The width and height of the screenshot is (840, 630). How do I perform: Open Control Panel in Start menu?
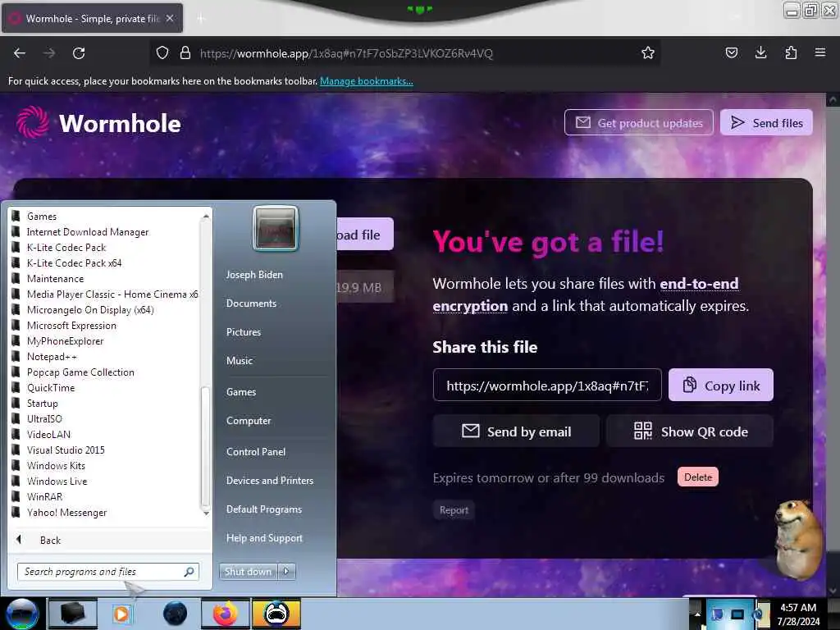point(256,452)
